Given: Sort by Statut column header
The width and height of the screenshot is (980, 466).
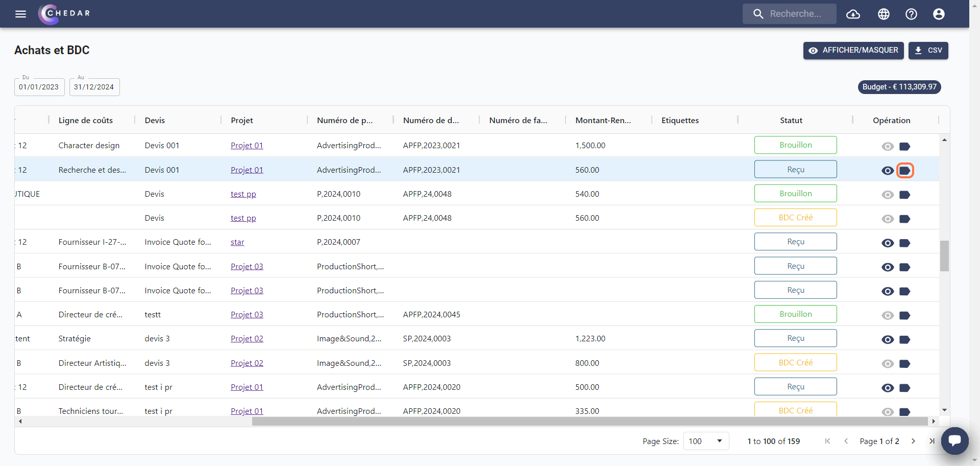Looking at the screenshot, I should [x=791, y=121].
